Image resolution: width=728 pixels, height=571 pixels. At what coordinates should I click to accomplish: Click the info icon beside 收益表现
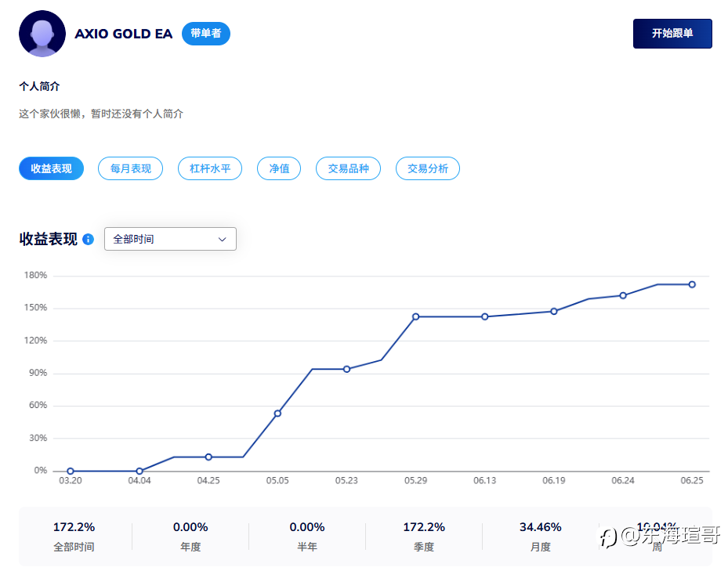[89, 239]
